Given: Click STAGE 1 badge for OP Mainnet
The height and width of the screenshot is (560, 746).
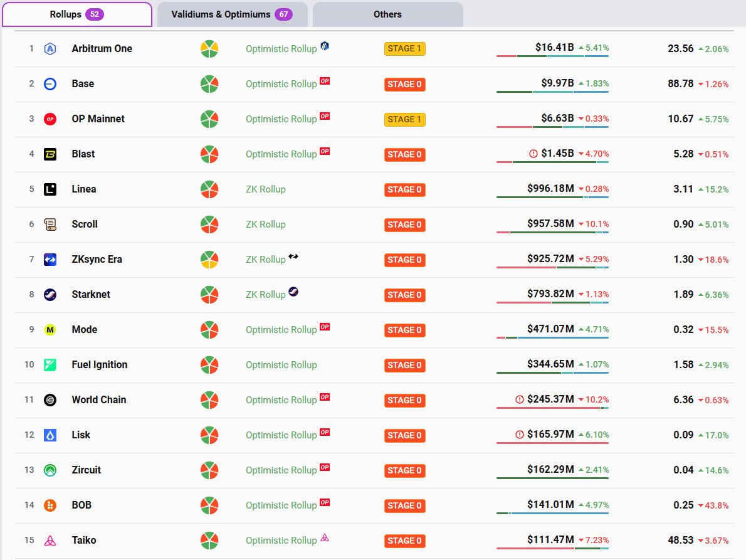Looking at the screenshot, I should [x=405, y=119].
